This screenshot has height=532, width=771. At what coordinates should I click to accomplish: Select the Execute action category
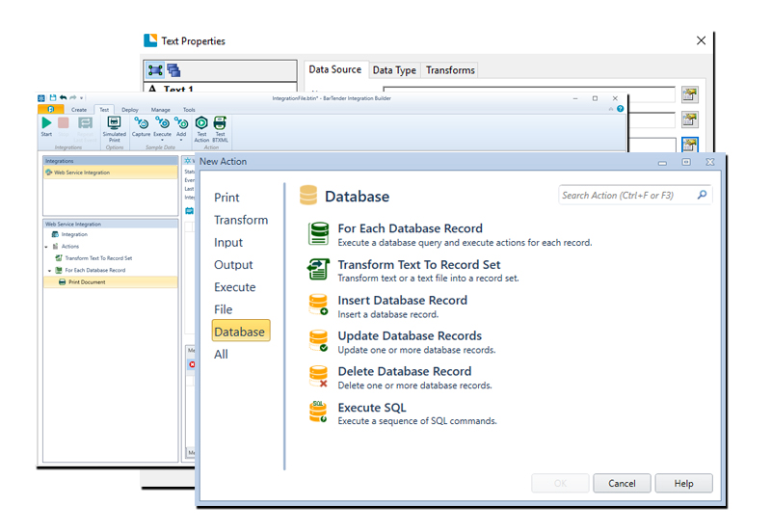[234, 287]
